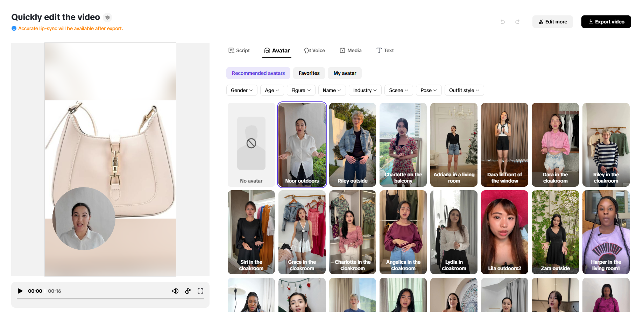Pick the Riley outside avatar

[353, 145]
